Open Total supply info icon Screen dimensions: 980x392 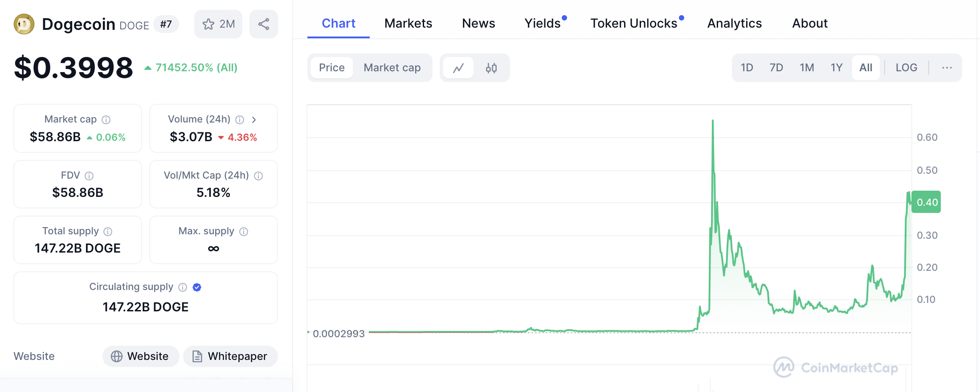[108, 232]
